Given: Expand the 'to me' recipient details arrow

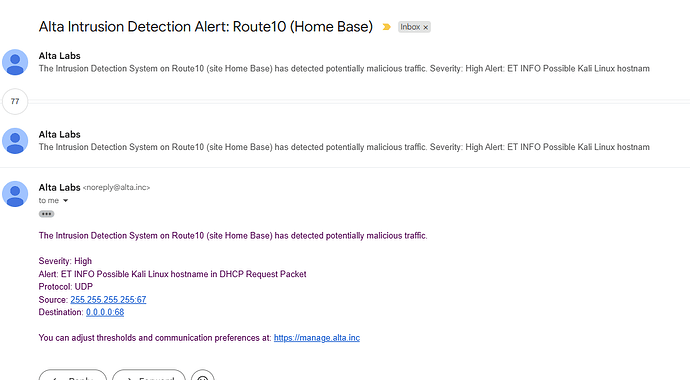Looking at the screenshot, I should click(66, 201).
